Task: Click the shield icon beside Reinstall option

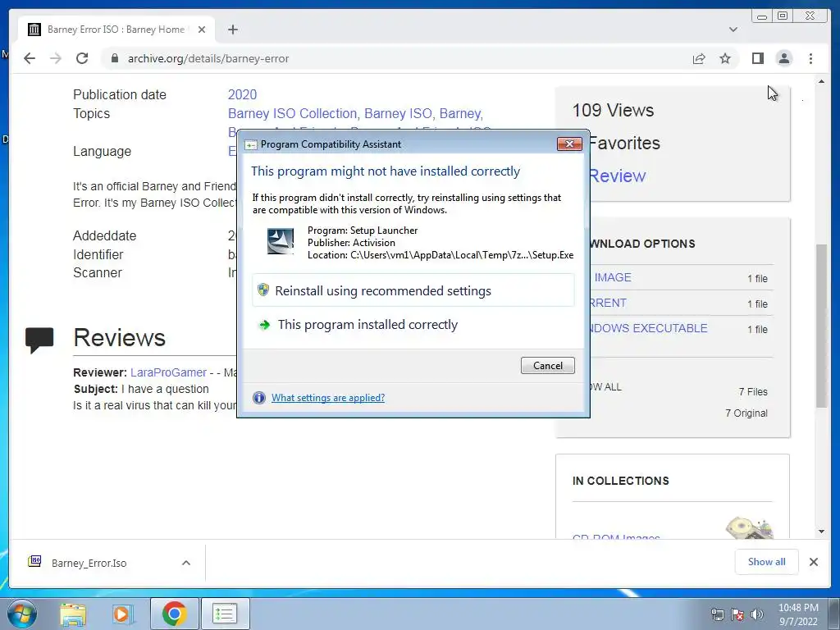Action: click(263, 290)
